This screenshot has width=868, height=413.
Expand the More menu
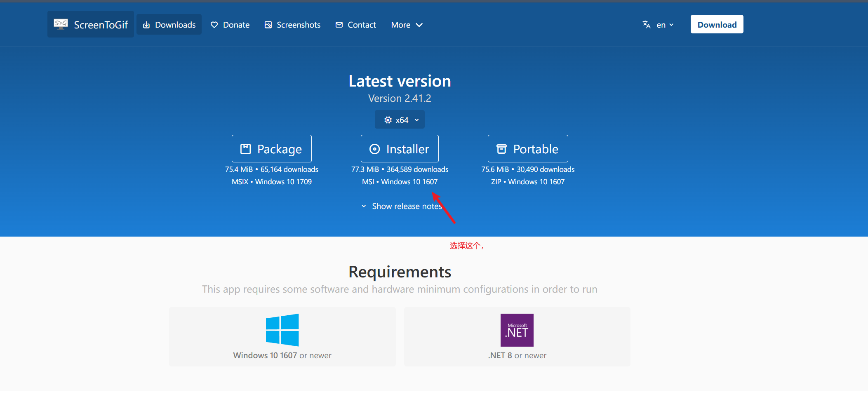coord(407,25)
